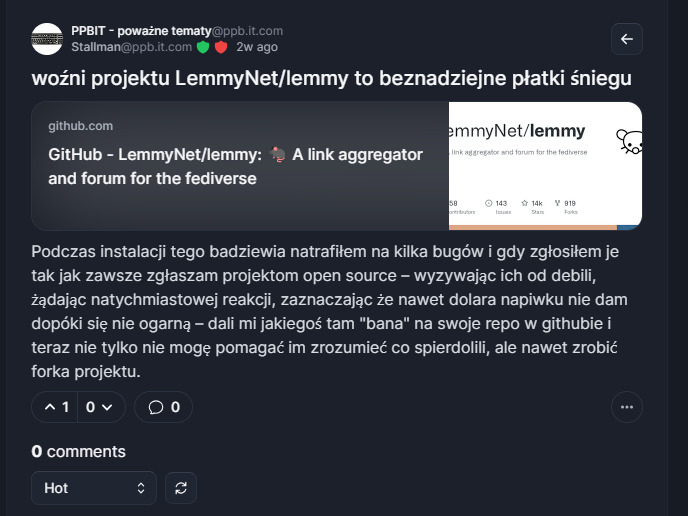688x516 pixels.
Task: Click the red shield badge
Action: 221,47
